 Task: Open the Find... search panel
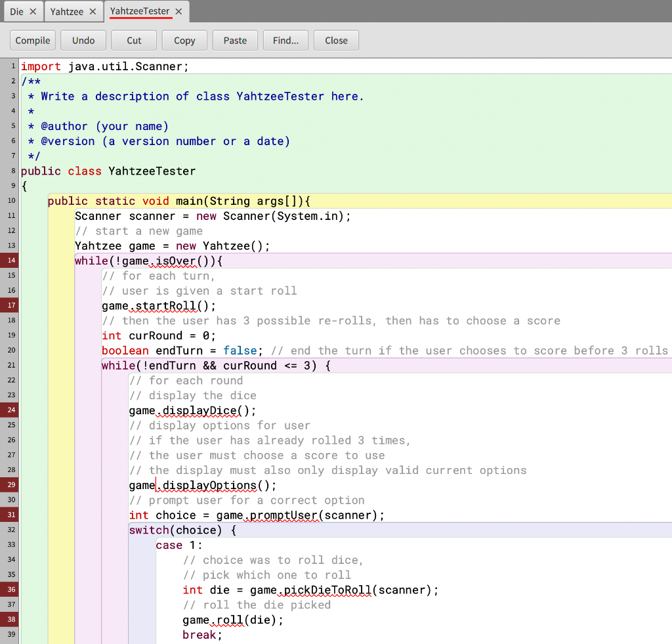pos(285,41)
